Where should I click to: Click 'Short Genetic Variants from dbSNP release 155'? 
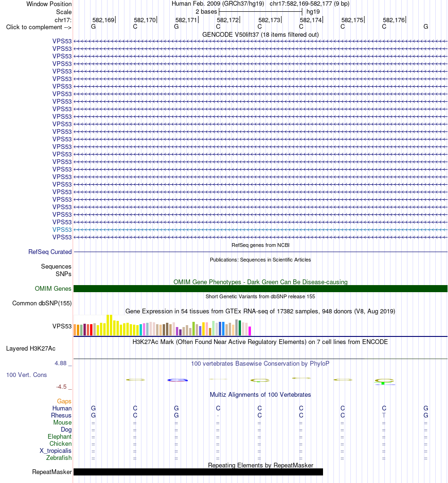(260, 296)
